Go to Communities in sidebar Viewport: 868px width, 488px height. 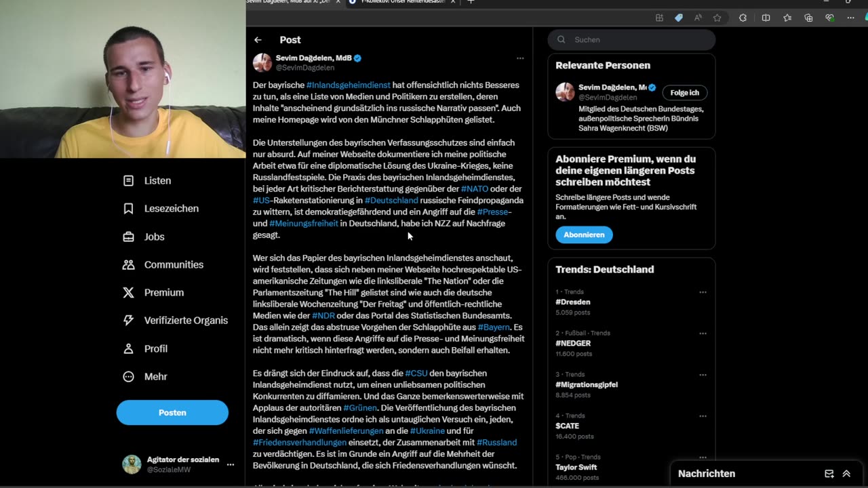pyautogui.click(x=163, y=264)
